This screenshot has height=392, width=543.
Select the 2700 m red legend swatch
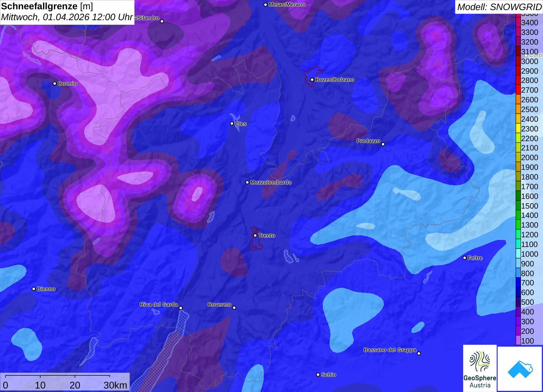click(x=518, y=90)
